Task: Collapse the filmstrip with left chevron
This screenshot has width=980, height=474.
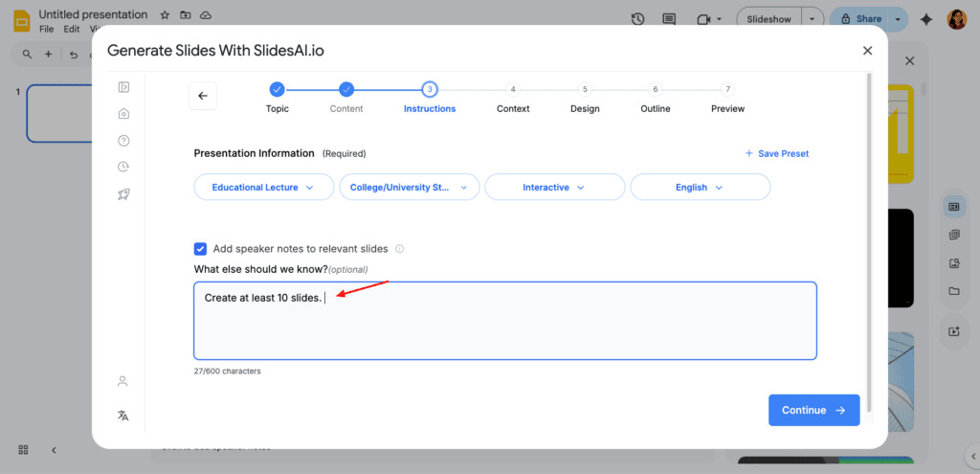Action: pos(54,450)
